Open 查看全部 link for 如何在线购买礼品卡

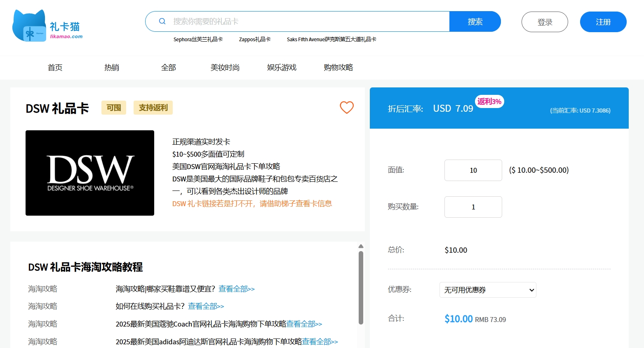click(206, 306)
